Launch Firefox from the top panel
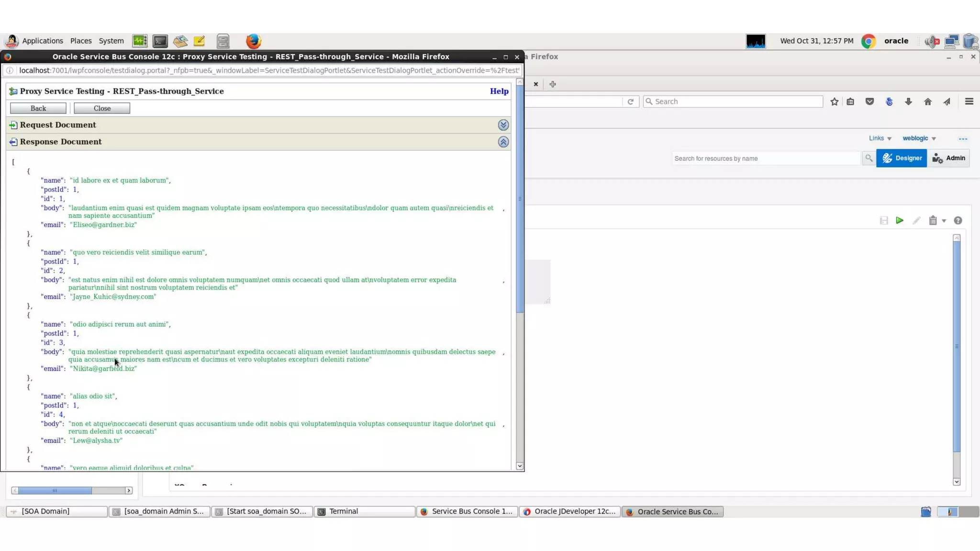980x551 pixels. pyautogui.click(x=254, y=41)
